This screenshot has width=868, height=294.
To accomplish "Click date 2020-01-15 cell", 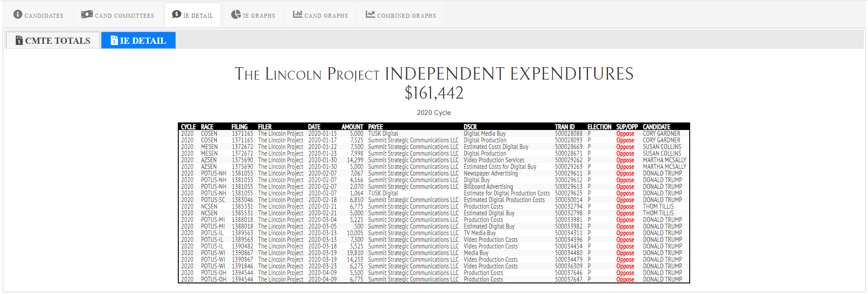I will [323, 134].
